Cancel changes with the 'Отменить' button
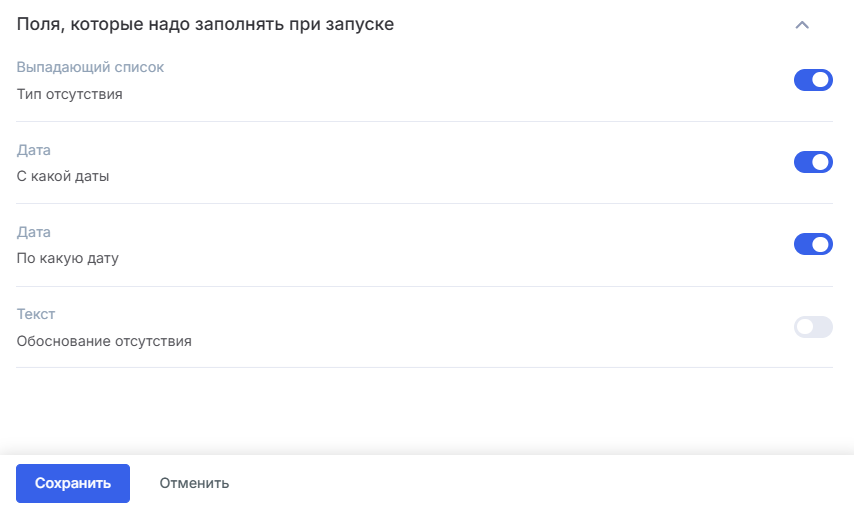This screenshot has height=508, width=854. click(194, 483)
